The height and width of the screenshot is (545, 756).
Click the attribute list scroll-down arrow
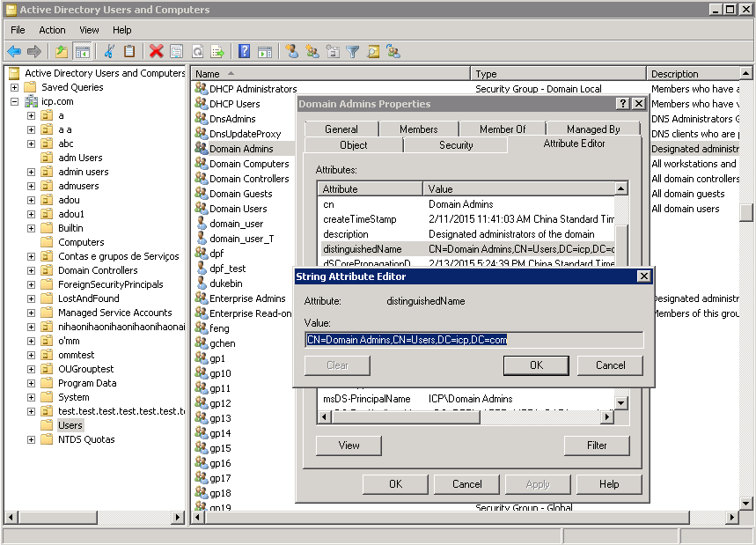(x=621, y=402)
